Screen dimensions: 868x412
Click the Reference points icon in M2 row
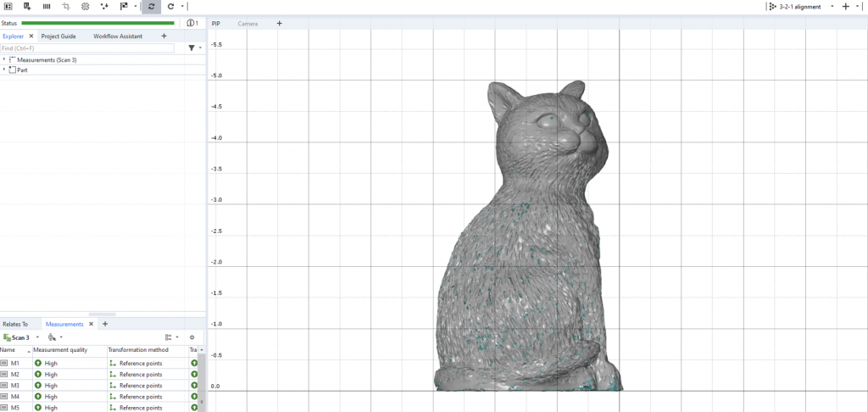[x=113, y=375]
